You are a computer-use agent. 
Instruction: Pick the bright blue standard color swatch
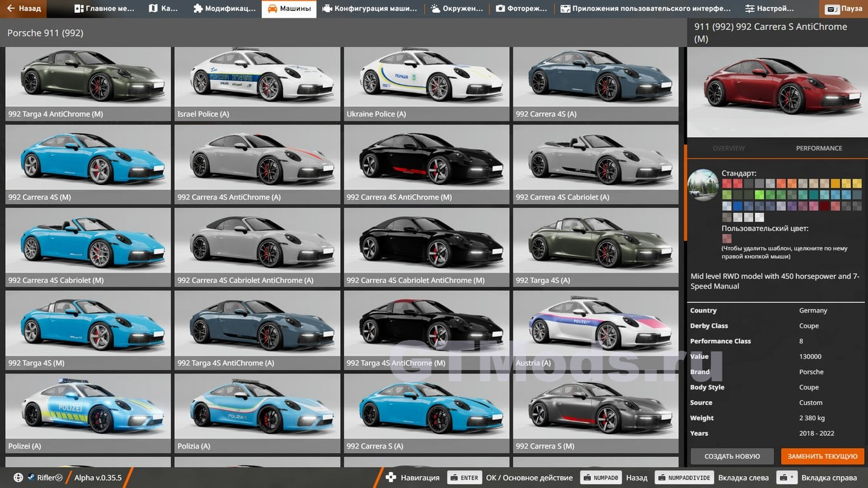(x=738, y=206)
